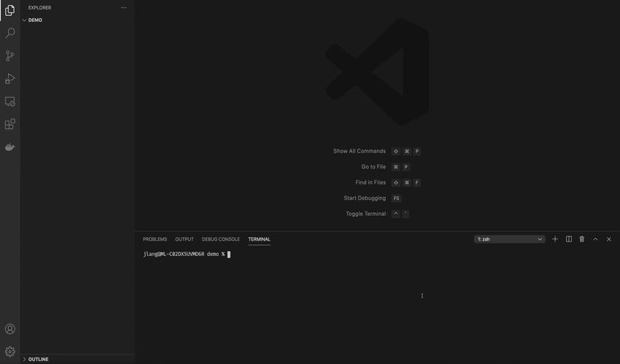Open the Explorer view in activity bar
The image size is (620, 364).
click(x=10, y=10)
